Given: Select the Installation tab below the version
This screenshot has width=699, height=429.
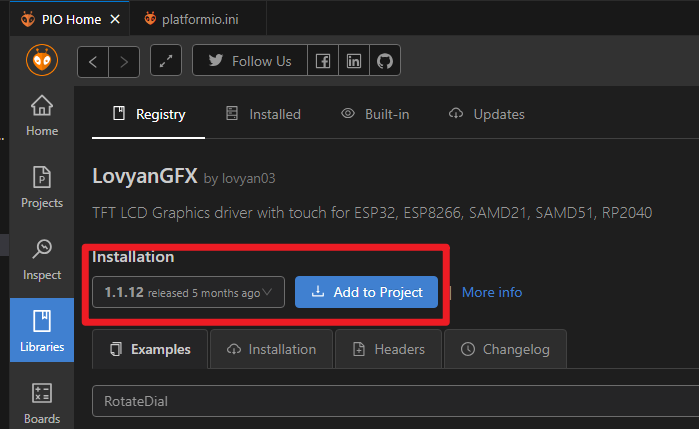Looking at the screenshot, I should coord(271,349).
